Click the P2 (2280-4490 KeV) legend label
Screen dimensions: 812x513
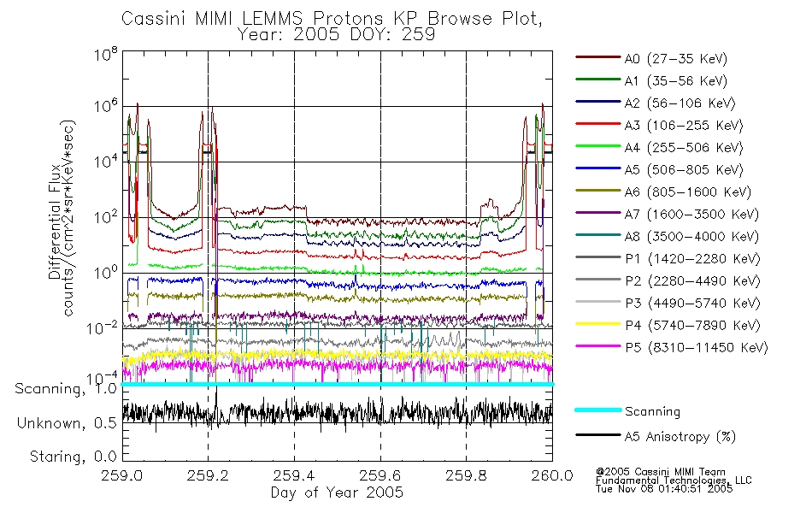click(x=692, y=280)
